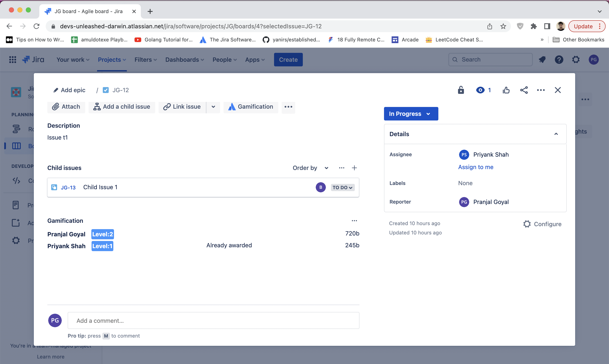
Task: Collapse the Details panel chevron
Action: pyautogui.click(x=556, y=134)
